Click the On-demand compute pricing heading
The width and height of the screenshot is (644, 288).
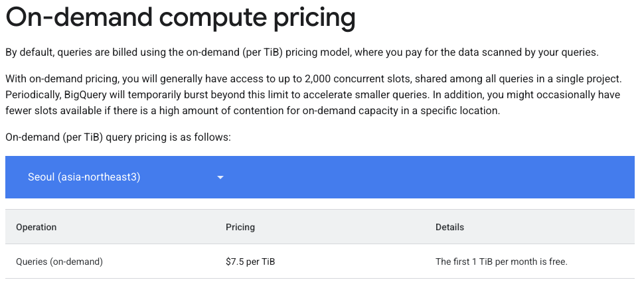(x=181, y=17)
